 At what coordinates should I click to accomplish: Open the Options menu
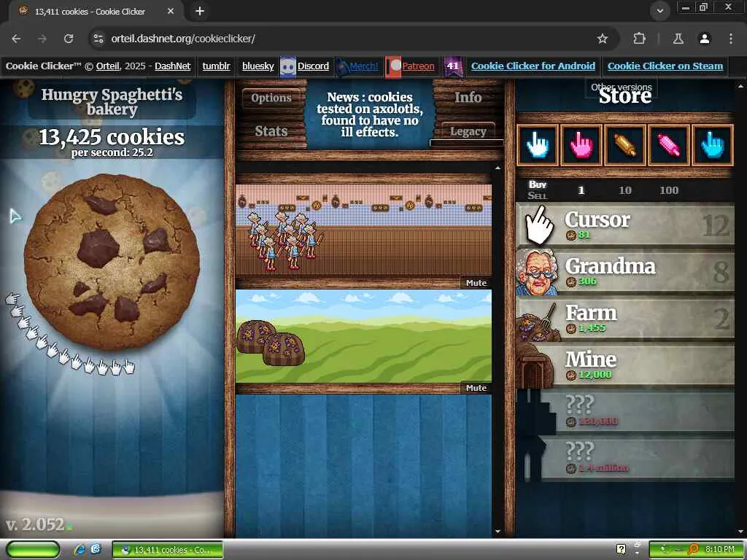coord(271,98)
